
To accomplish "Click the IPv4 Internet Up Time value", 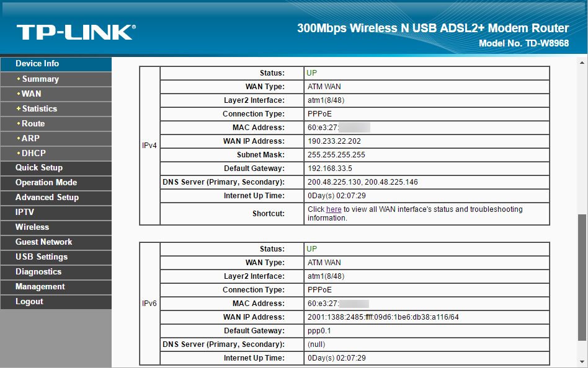I will [x=336, y=196].
